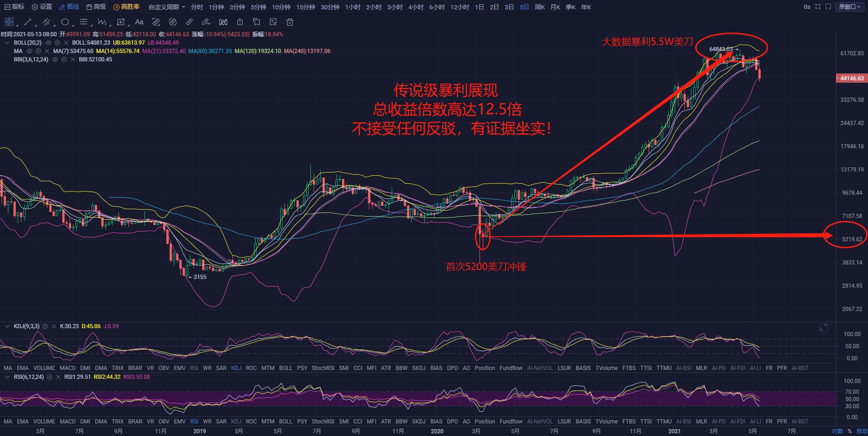Click the circled ruler icon in the drawing toolbar

[173, 22]
